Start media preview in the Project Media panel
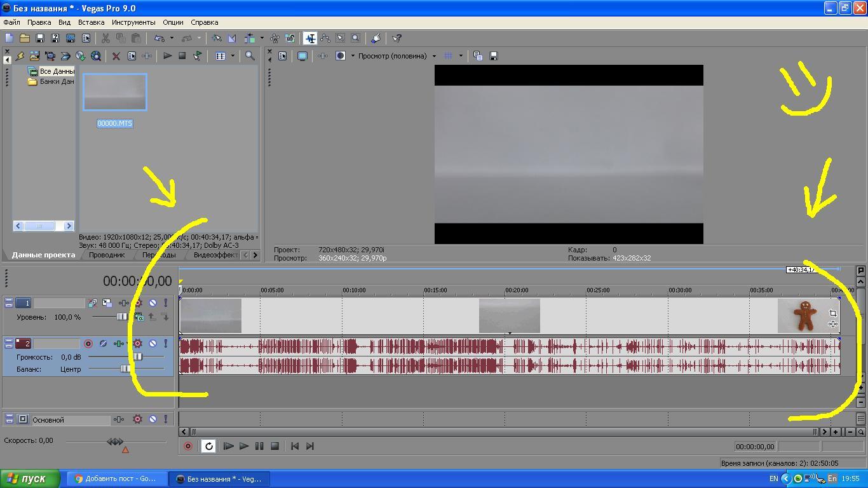 [x=167, y=56]
